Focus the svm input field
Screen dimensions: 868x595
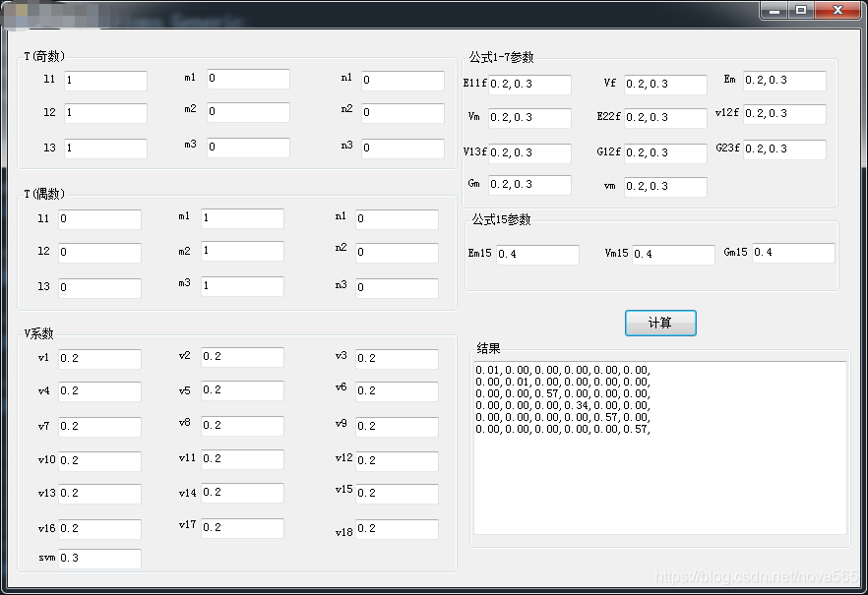coord(99,559)
